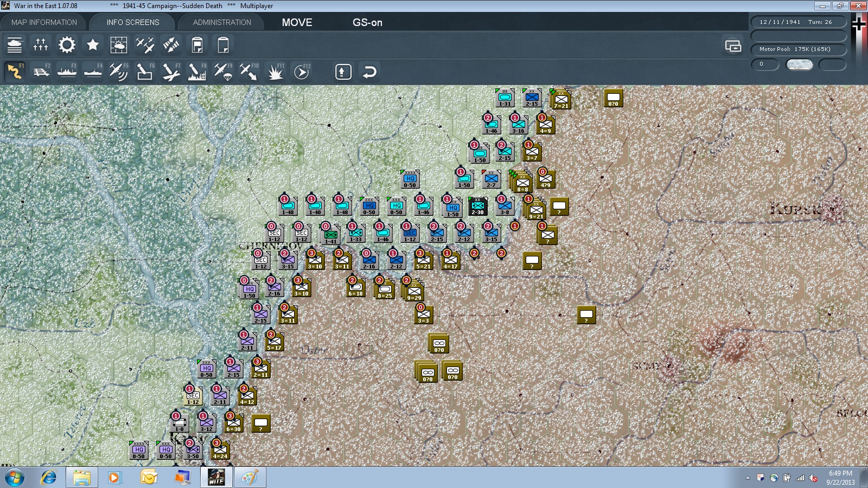Click the MOVE mode label

coord(297,22)
